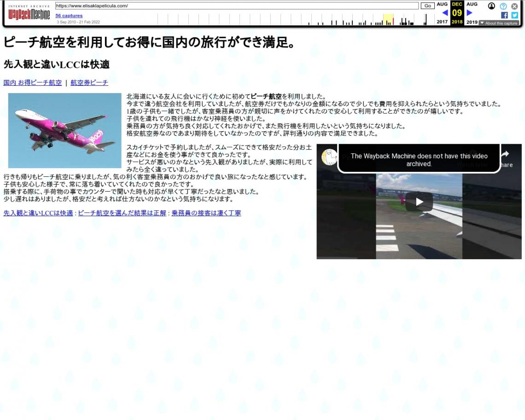525x420 pixels.
Task: Click the capture date range text
Action: click(78, 22)
